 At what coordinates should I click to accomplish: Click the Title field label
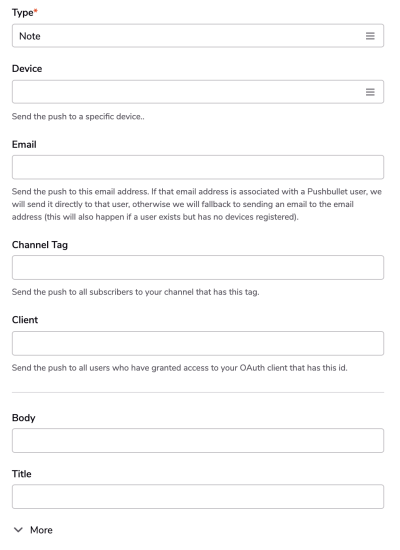(x=22, y=474)
